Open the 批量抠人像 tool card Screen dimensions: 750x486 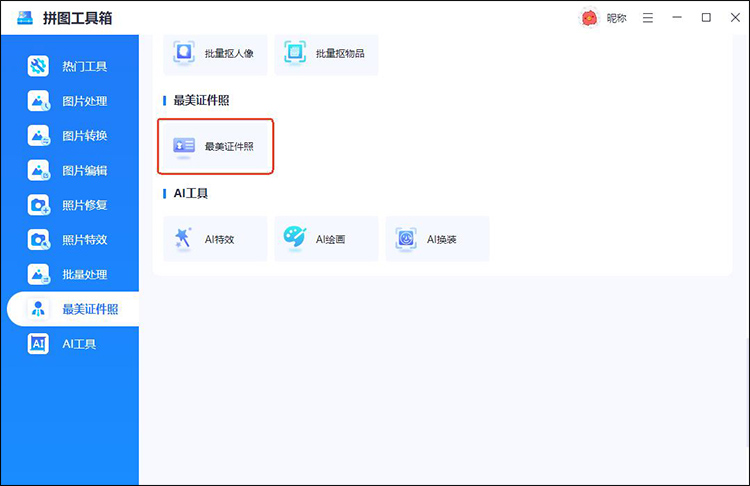215,54
